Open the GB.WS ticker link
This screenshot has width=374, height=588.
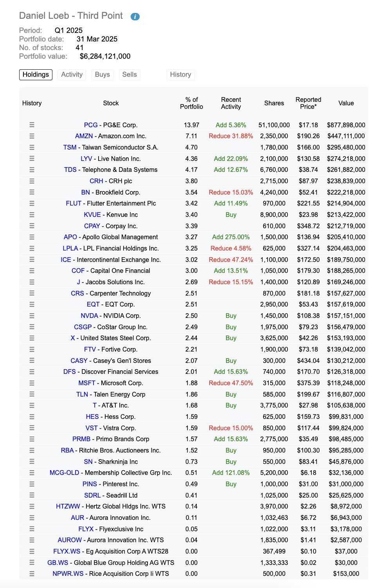click(x=58, y=563)
